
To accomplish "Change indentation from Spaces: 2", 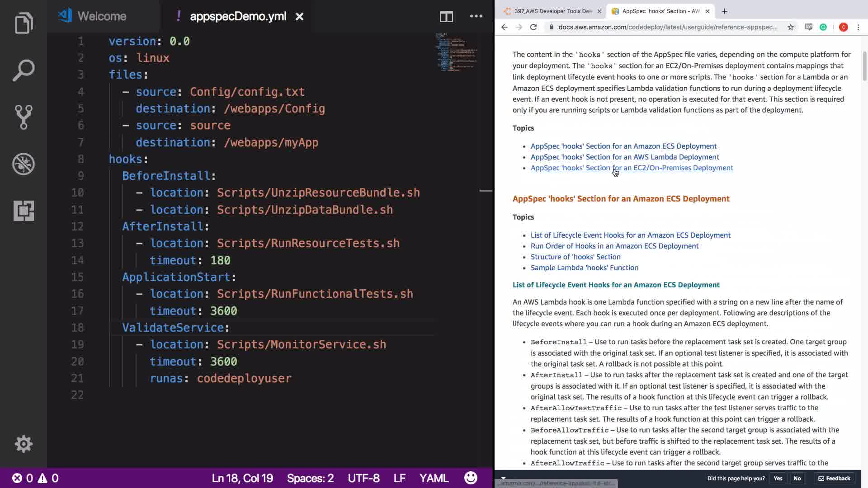I will [x=310, y=478].
